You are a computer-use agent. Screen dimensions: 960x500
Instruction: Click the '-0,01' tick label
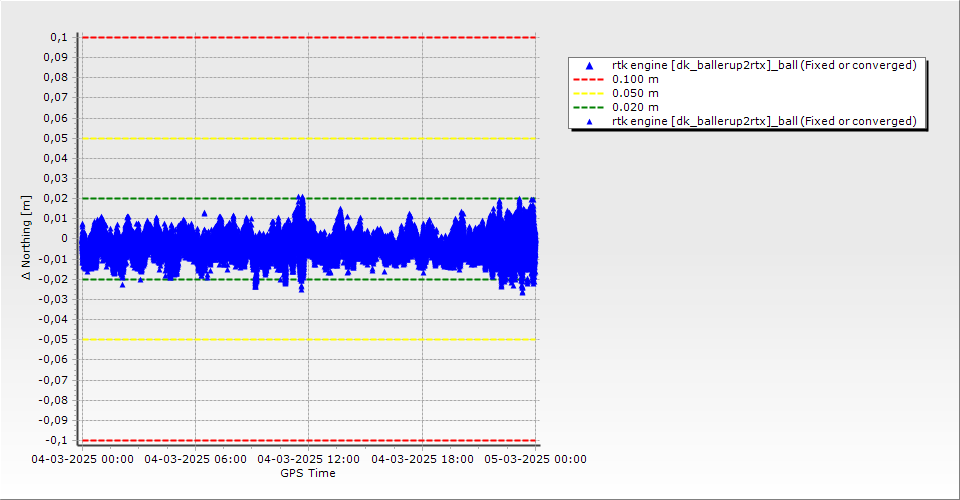point(53,259)
